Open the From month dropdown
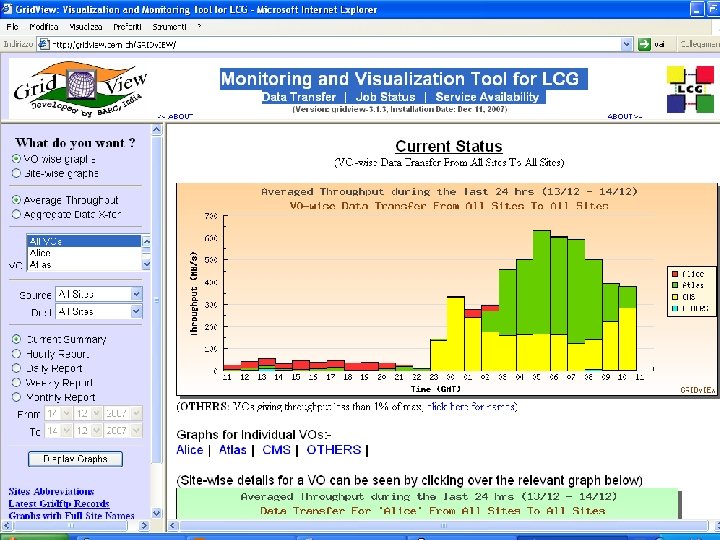 tap(88, 413)
